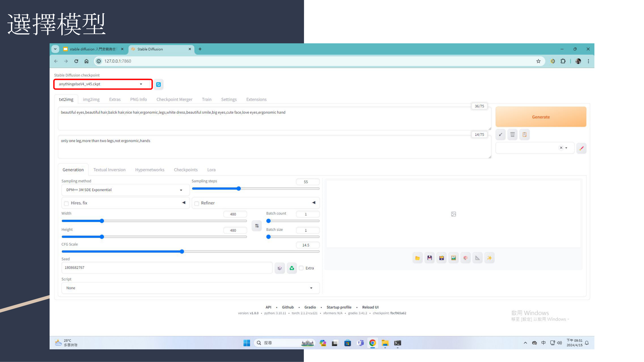644x362 pixels.
Task: Enable Refiner checkbox
Action: point(197,203)
